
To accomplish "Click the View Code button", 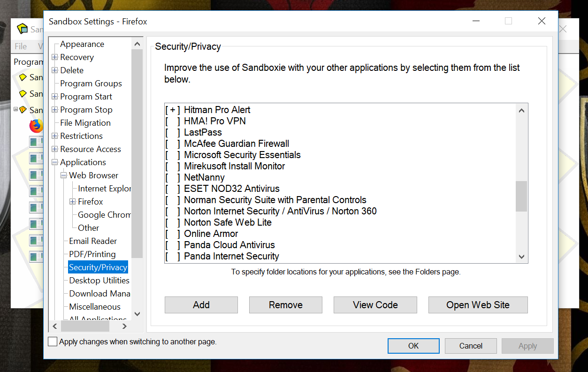I will coord(375,305).
